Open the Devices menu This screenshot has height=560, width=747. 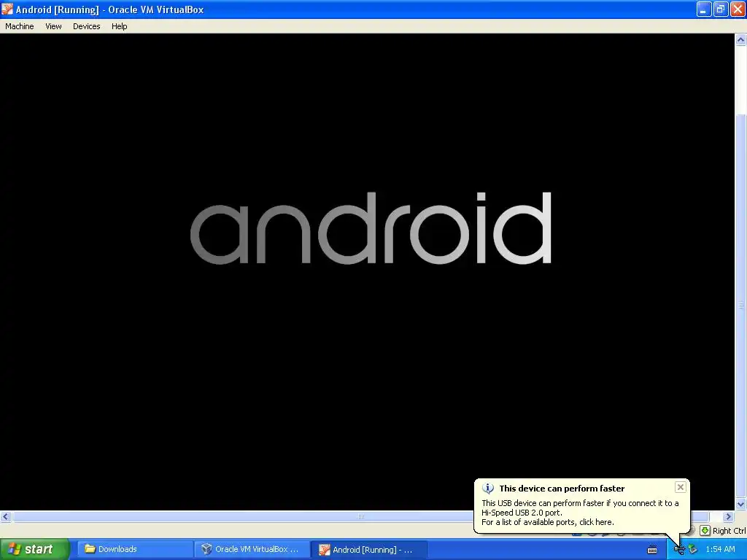[x=86, y=26]
